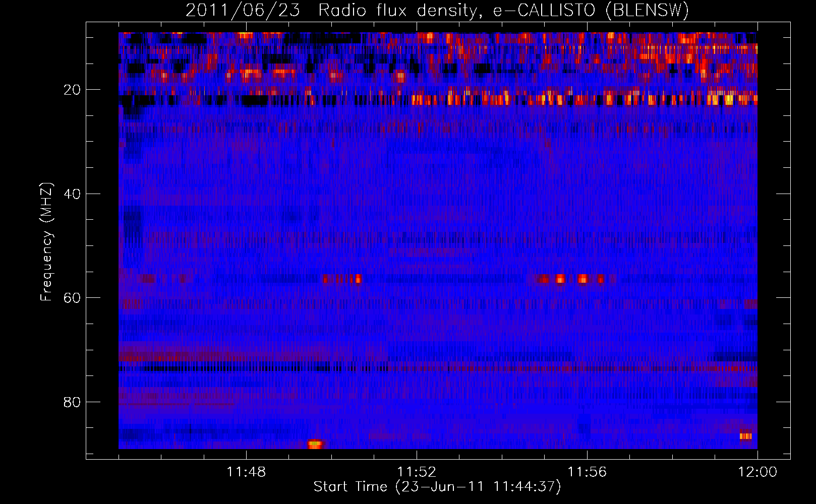
Task: Click the 80 MHz frequency tick label
Action: [72, 402]
